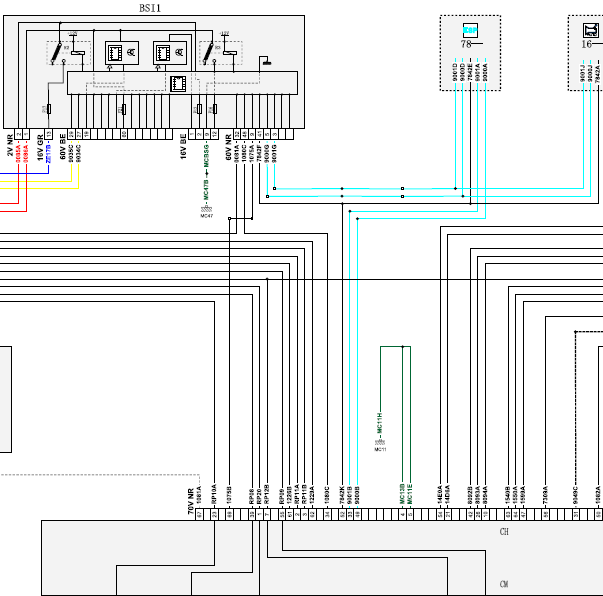Select the green MC47B wire label
Screen dimensions: 603x596
tap(207, 190)
